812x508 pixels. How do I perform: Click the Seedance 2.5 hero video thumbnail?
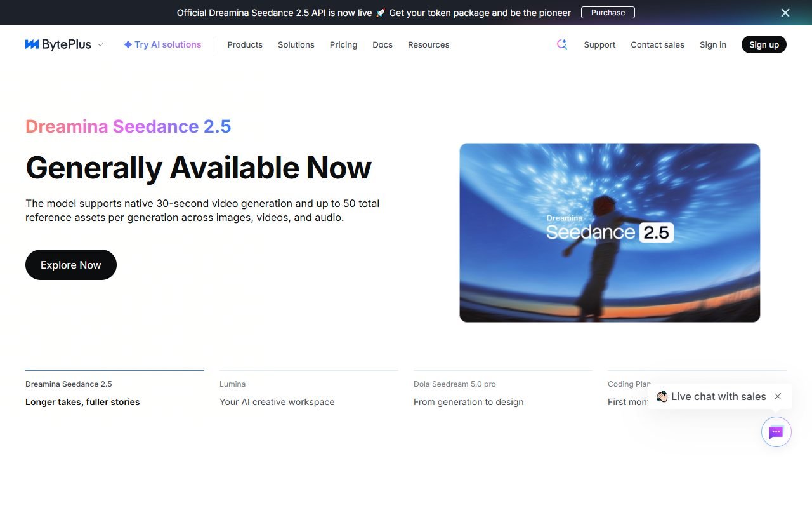point(610,232)
